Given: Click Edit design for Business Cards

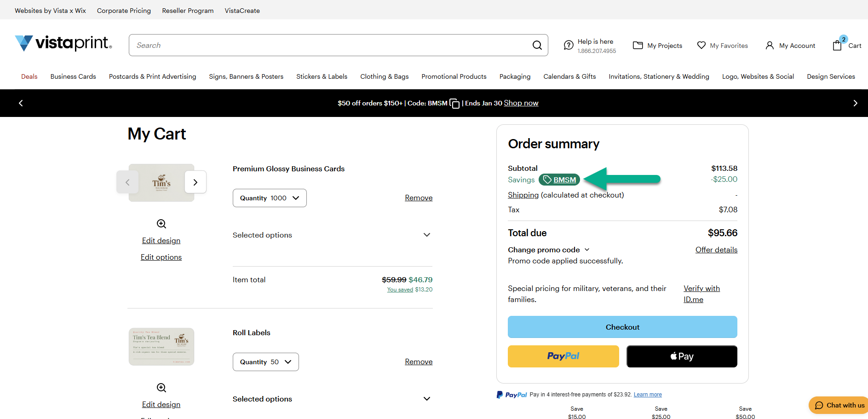Looking at the screenshot, I should (161, 241).
